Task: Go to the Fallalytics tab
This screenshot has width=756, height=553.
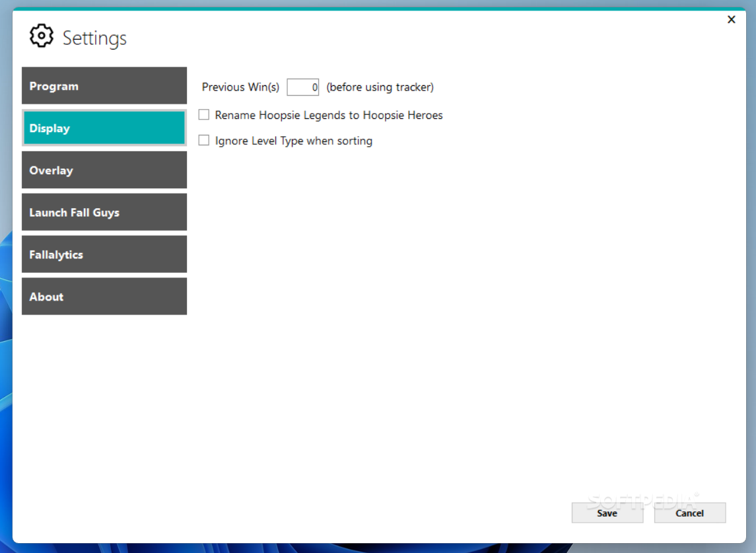Action: [104, 254]
